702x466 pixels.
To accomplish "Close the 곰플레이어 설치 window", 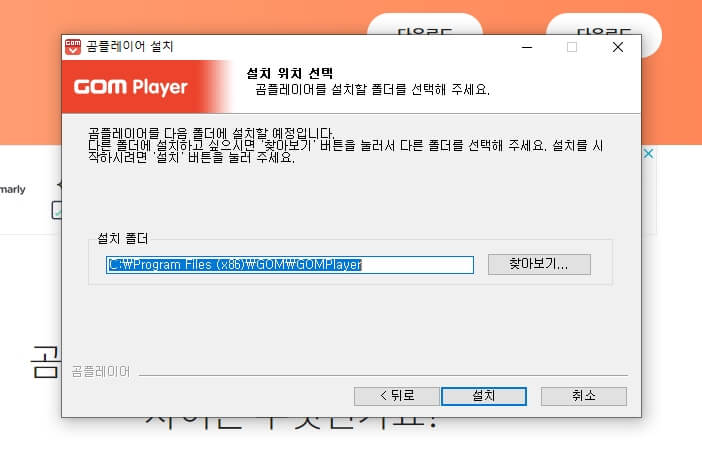I will pos(618,47).
